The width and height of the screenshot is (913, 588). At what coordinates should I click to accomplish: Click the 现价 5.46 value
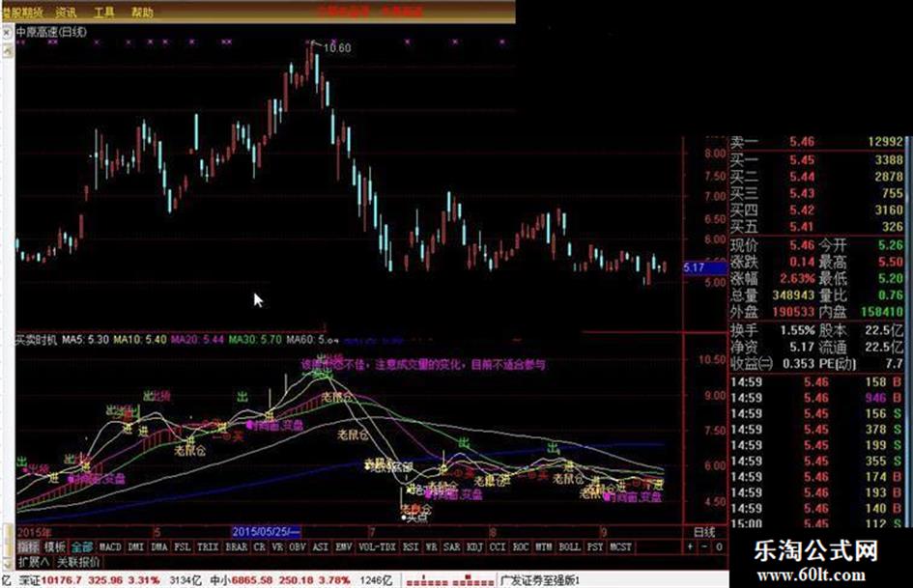pos(802,245)
